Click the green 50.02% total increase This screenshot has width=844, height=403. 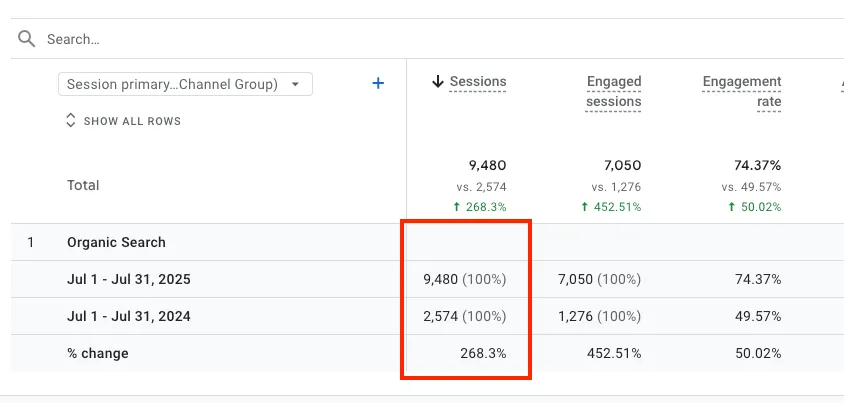pos(754,207)
